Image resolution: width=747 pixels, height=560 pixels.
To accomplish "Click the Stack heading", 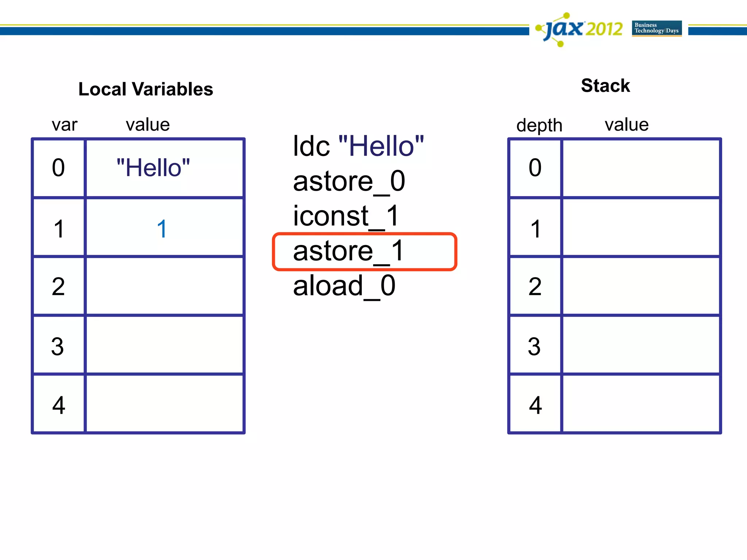I will coord(605,86).
